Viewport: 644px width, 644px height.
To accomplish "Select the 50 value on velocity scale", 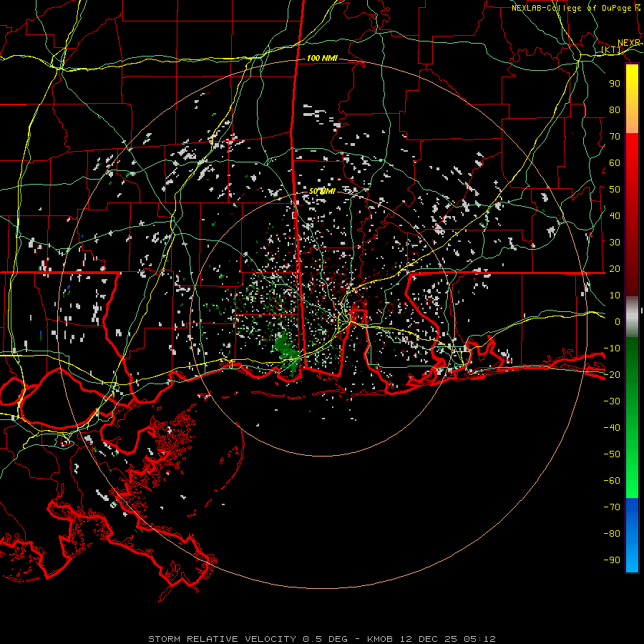I will pos(615,190).
